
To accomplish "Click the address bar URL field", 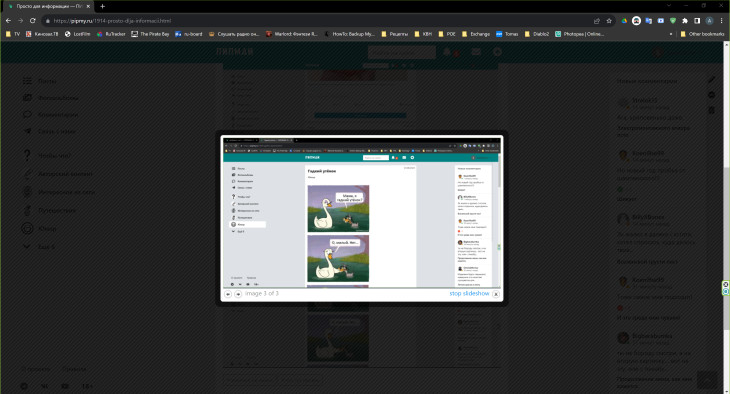I will 317,21.
